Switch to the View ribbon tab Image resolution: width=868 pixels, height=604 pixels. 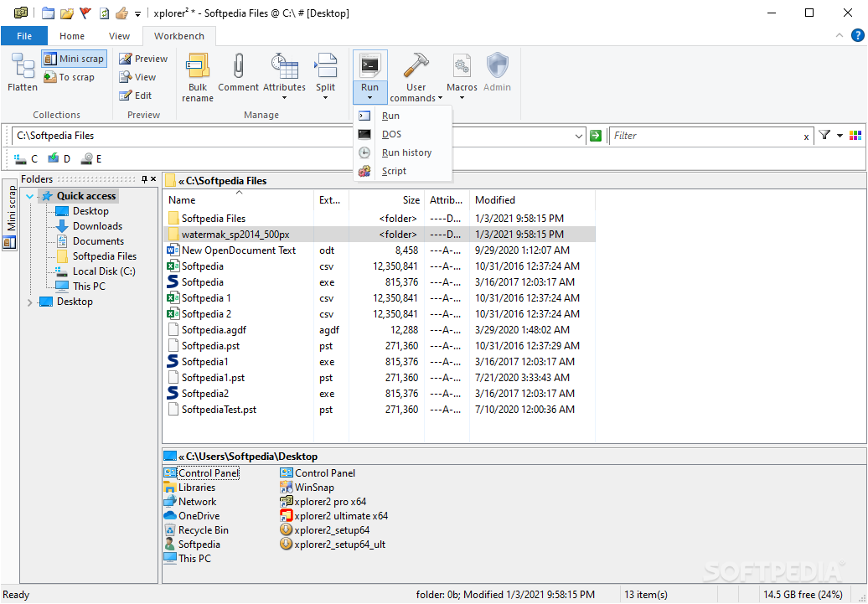[119, 36]
